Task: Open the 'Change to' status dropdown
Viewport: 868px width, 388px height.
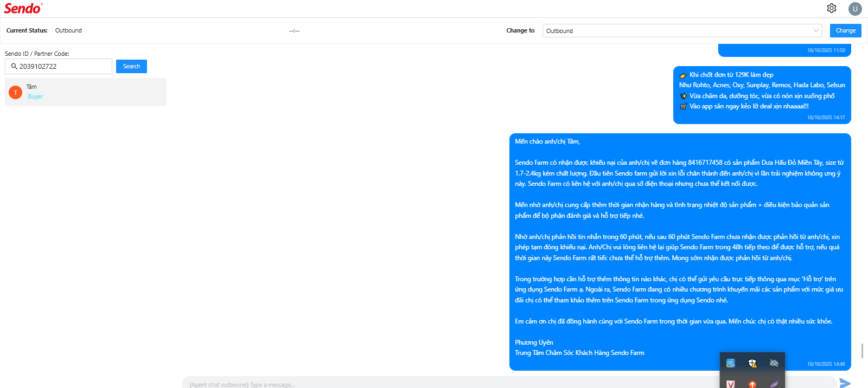Action: tap(682, 31)
